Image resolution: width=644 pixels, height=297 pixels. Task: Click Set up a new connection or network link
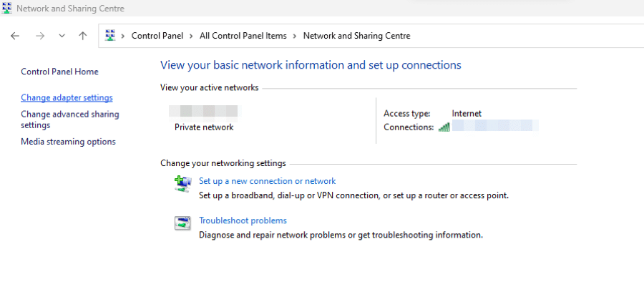(x=268, y=181)
